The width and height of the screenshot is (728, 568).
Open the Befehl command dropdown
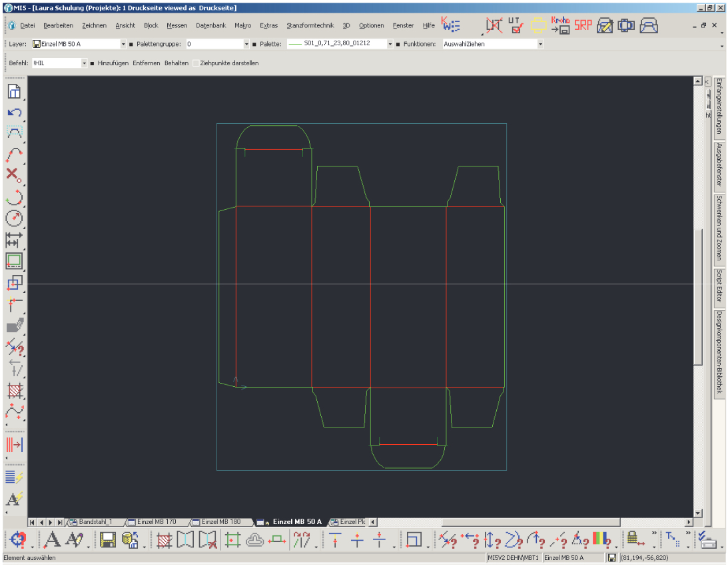pyautogui.click(x=85, y=63)
